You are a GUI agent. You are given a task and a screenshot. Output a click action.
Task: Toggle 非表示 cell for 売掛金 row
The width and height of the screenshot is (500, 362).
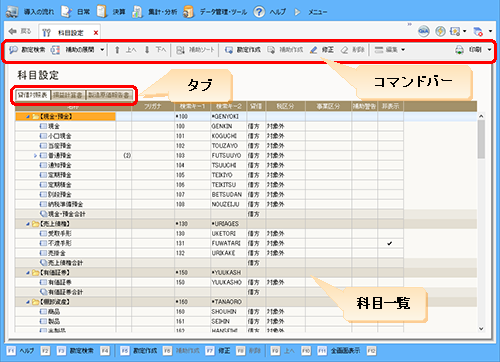pyautogui.click(x=390, y=253)
